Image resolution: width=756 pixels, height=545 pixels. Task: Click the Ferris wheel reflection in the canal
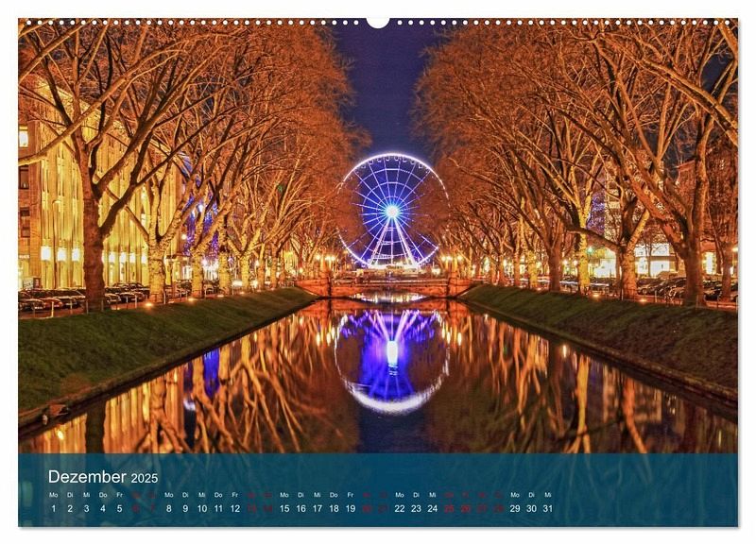391,360
